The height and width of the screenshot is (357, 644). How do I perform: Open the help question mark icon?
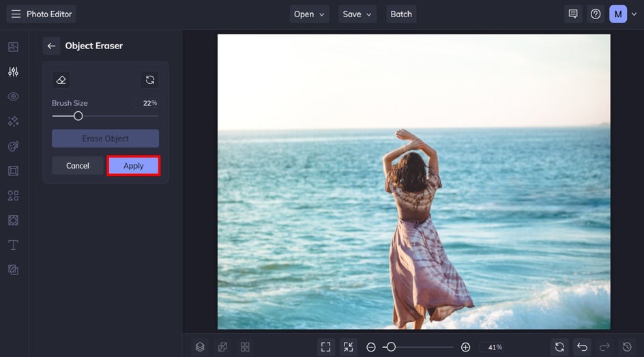click(596, 14)
